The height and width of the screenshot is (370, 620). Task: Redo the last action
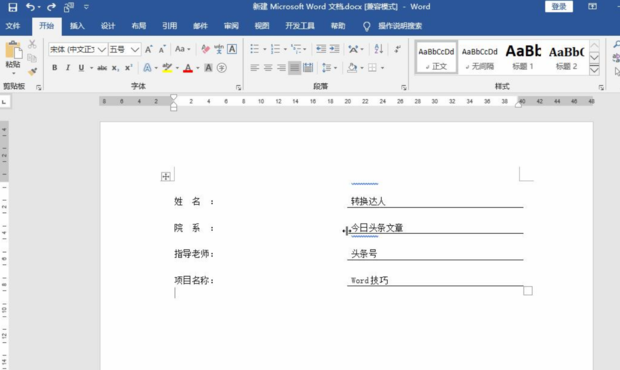[51, 7]
